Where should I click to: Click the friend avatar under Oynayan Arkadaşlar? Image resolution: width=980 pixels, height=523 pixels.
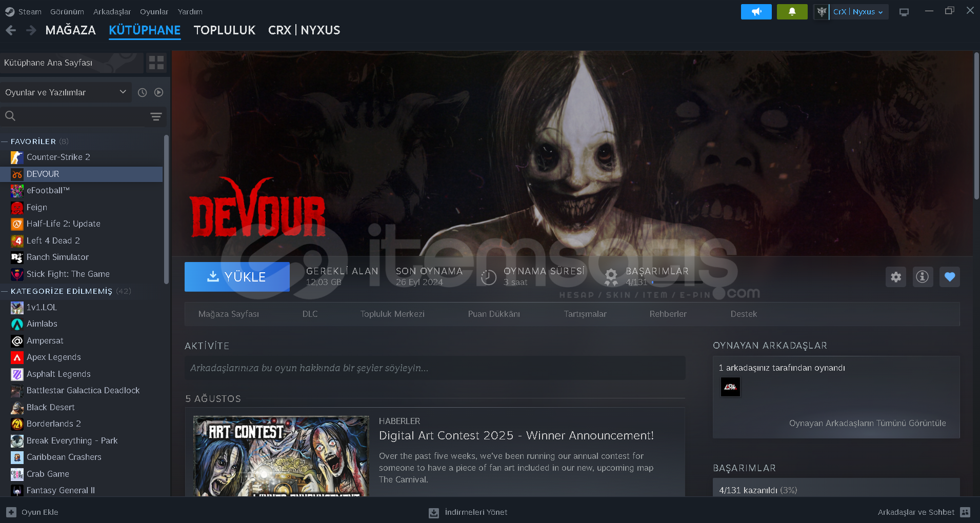[730, 387]
